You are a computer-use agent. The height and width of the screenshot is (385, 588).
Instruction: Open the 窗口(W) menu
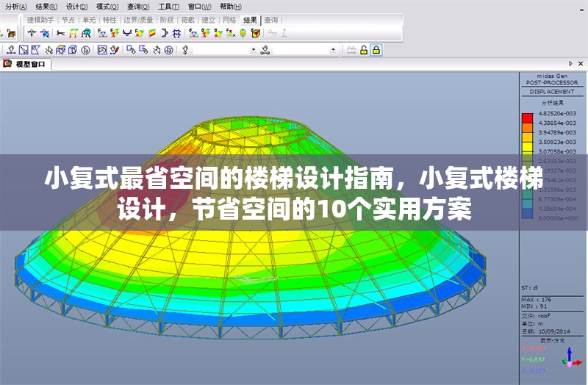(x=199, y=7)
